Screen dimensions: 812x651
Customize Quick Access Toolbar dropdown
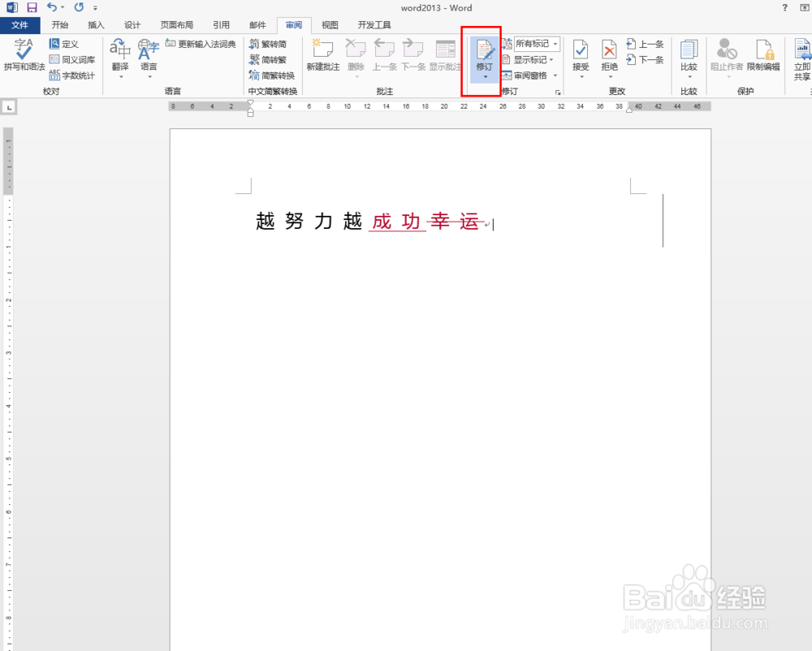(x=95, y=8)
